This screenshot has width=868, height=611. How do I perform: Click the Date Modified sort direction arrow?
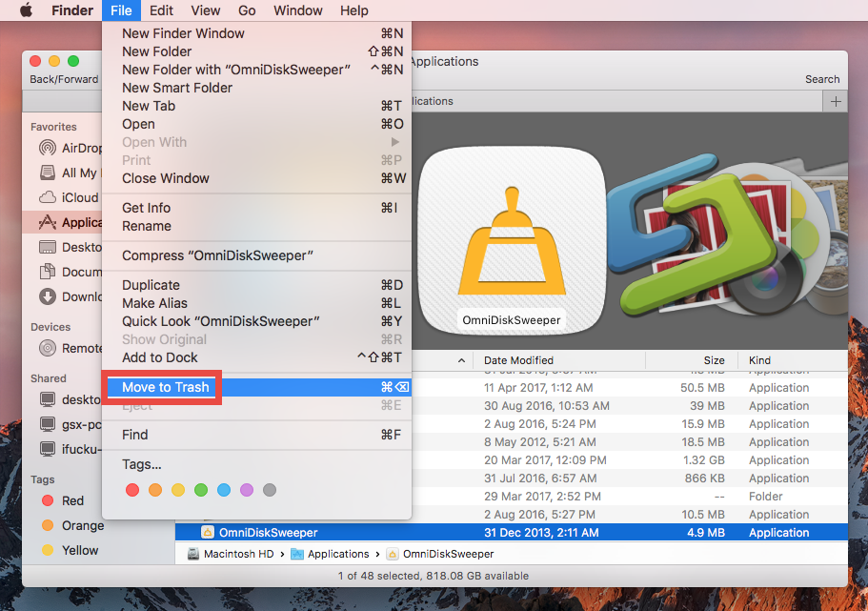pos(463,360)
